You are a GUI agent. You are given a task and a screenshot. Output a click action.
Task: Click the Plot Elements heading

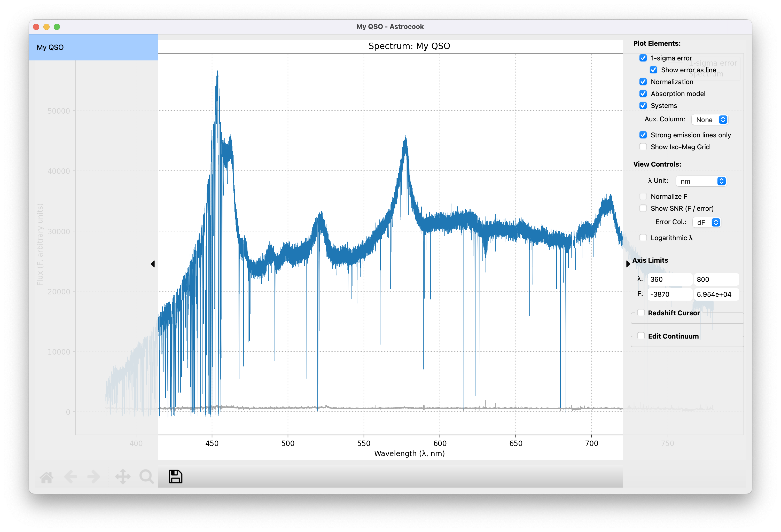(657, 43)
